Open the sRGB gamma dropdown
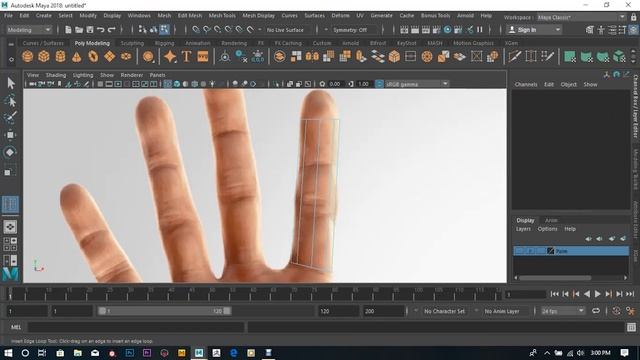Viewport: 640px width, 360px height. [417, 84]
